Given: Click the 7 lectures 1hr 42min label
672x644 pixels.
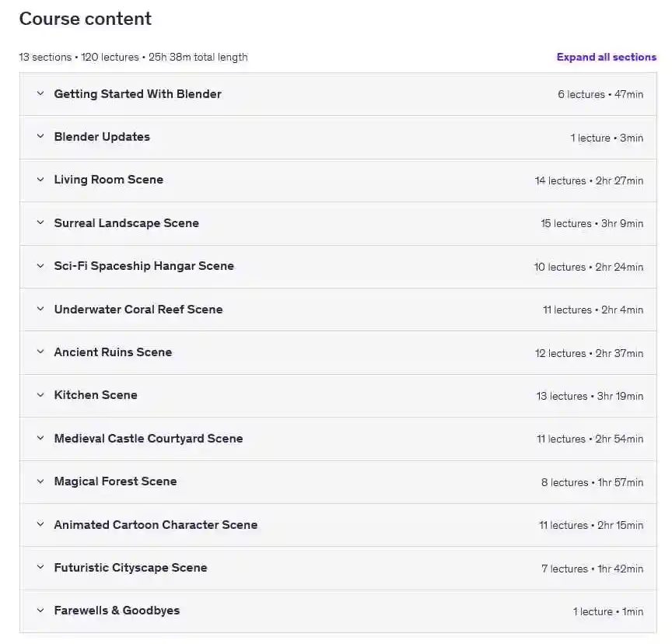Looking at the screenshot, I should [x=593, y=569].
